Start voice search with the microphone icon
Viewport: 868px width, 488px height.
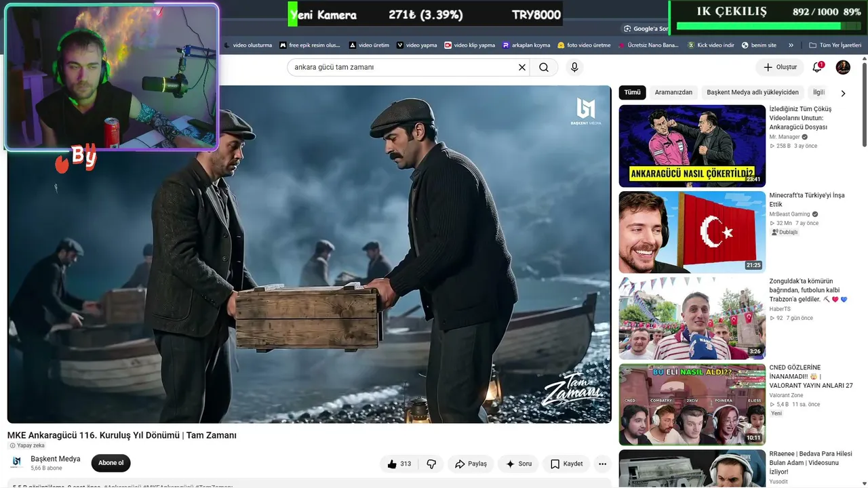tap(574, 67)
